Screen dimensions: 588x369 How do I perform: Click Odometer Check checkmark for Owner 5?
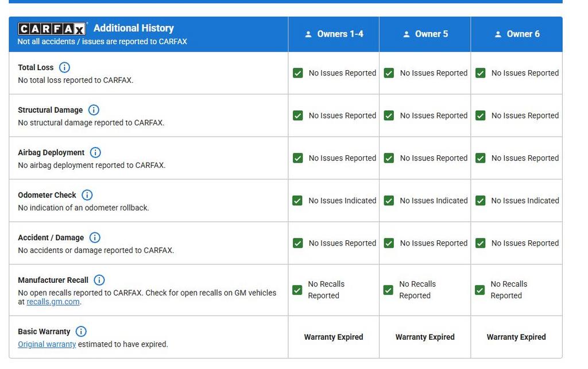389,201
